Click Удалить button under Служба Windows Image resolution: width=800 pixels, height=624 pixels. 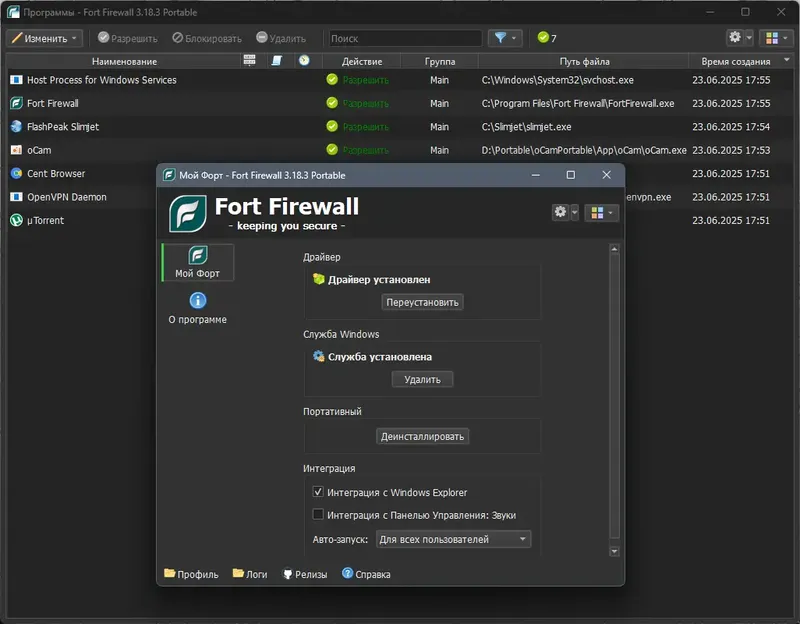pos(422,380)
